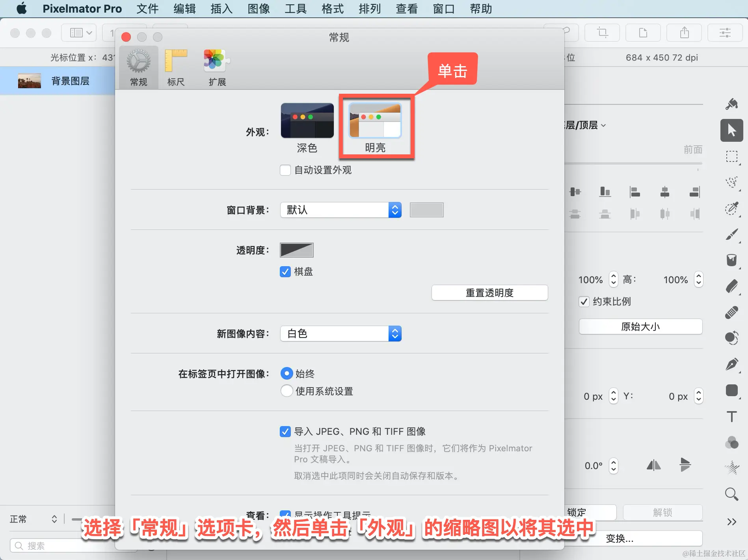Open the 查看 menu

click(407, 9)
